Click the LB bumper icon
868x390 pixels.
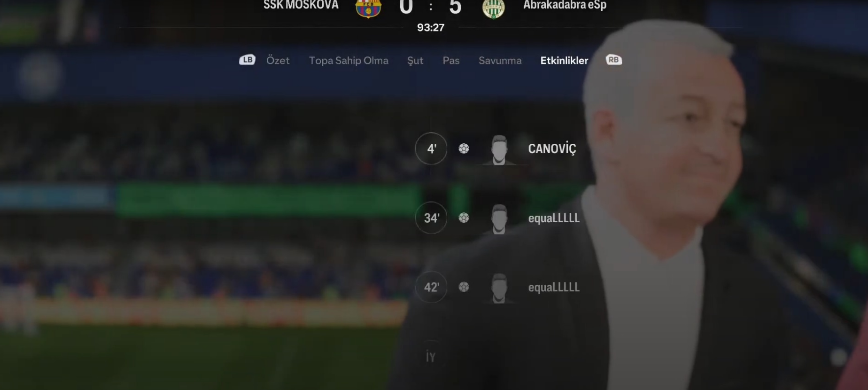coord(247,60)
